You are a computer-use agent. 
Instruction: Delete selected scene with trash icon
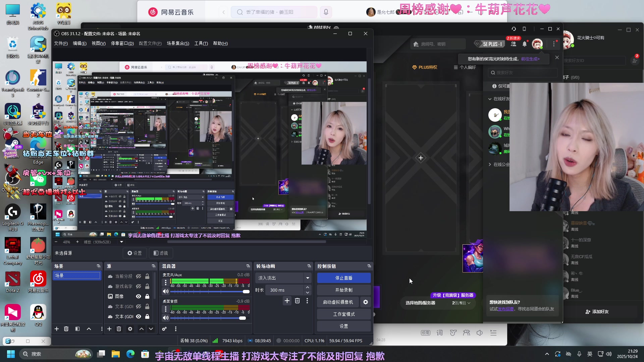pyautogui.click(x=66, y=329)
